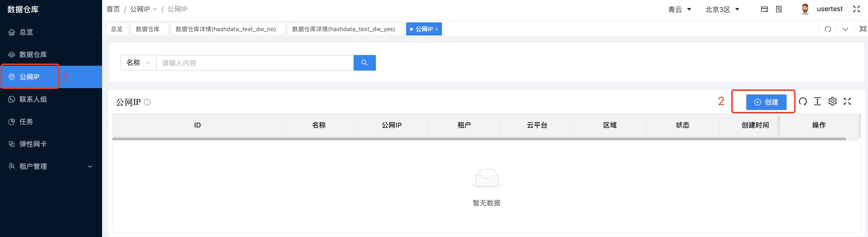Click the 数据仓库 sidebar icon
868x237 pixels.
pyautogui.click(x=12, y=54)
